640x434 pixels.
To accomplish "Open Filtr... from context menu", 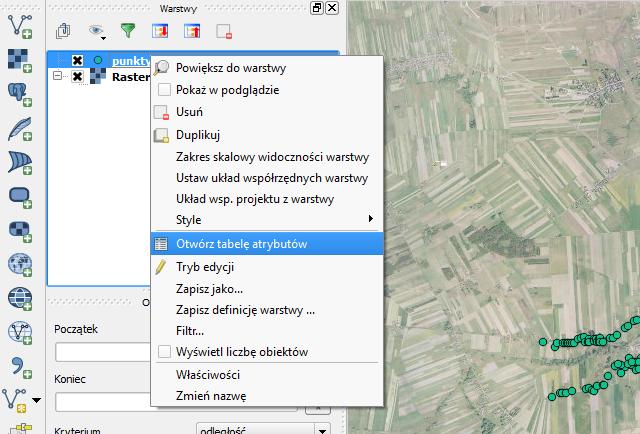I will coord(267,331).
